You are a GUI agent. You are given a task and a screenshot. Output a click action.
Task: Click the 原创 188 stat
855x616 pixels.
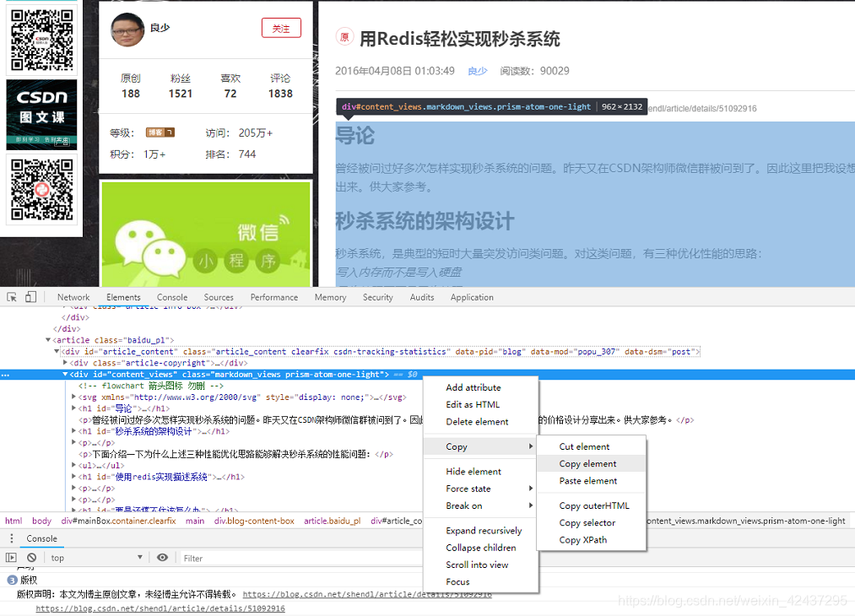[x=130, y=86]
